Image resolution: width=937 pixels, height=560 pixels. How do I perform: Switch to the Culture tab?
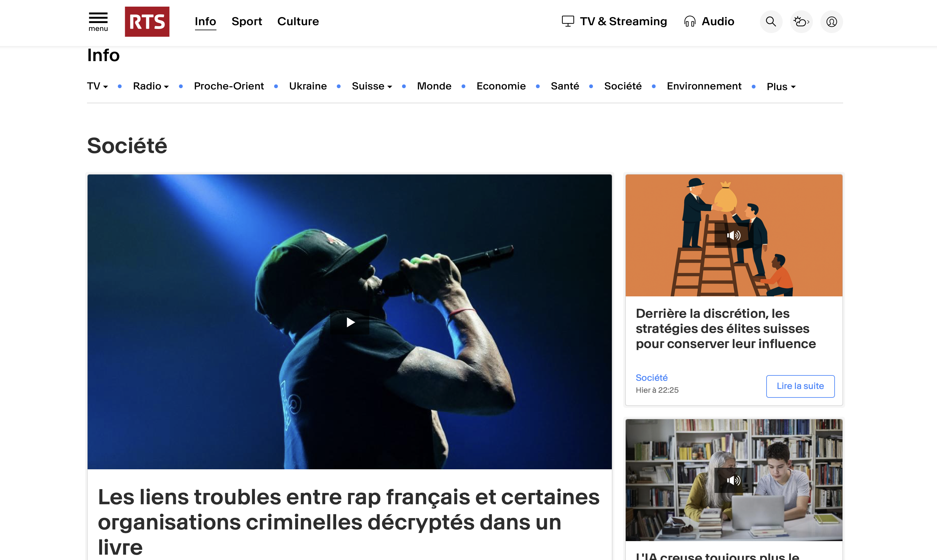click(x=298, y=21)
